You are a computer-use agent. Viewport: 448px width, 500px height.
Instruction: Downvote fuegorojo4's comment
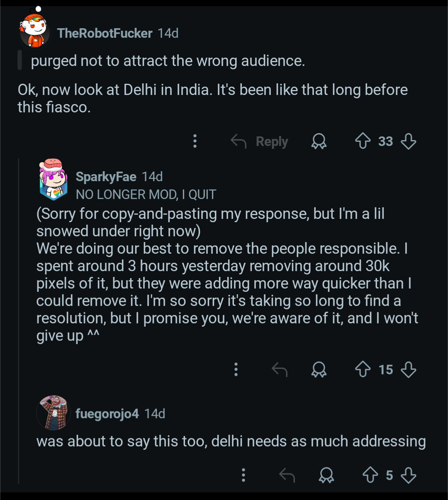click(x=409, y=475)
